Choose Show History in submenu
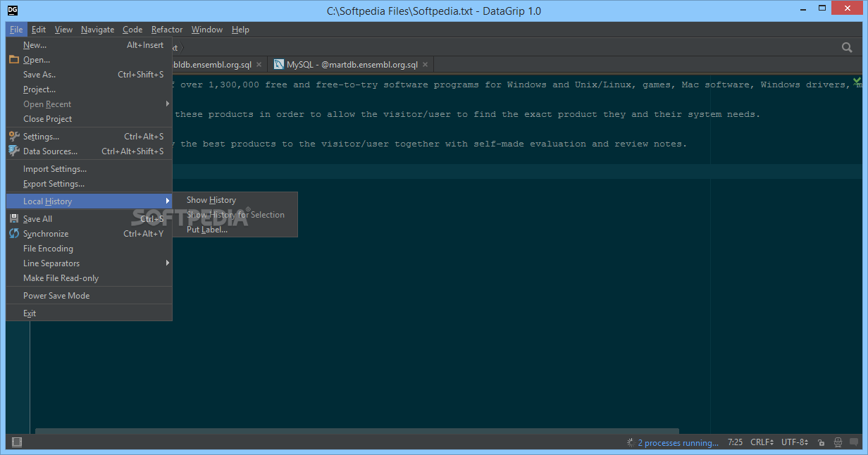This screenshot has width=868, height=455. pos(235,200)
